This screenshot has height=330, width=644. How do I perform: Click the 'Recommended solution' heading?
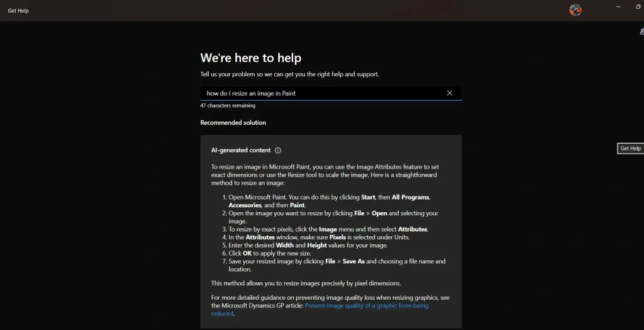(233, 123)
